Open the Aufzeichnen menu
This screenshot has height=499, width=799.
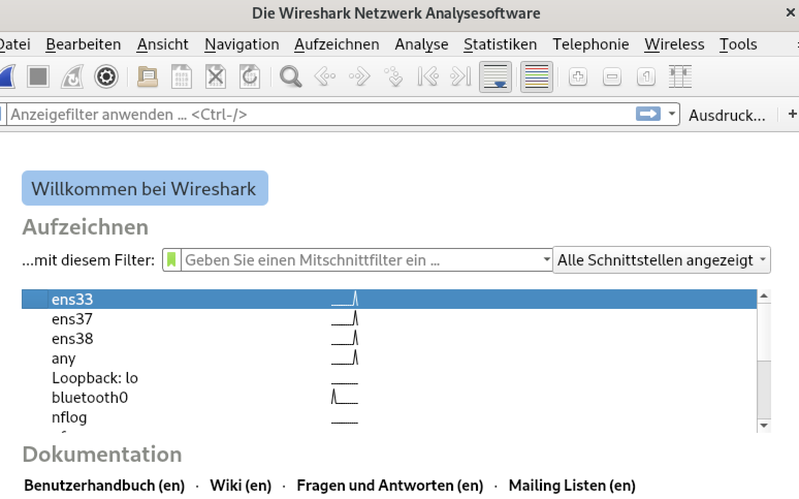click(x=337, y=44)
